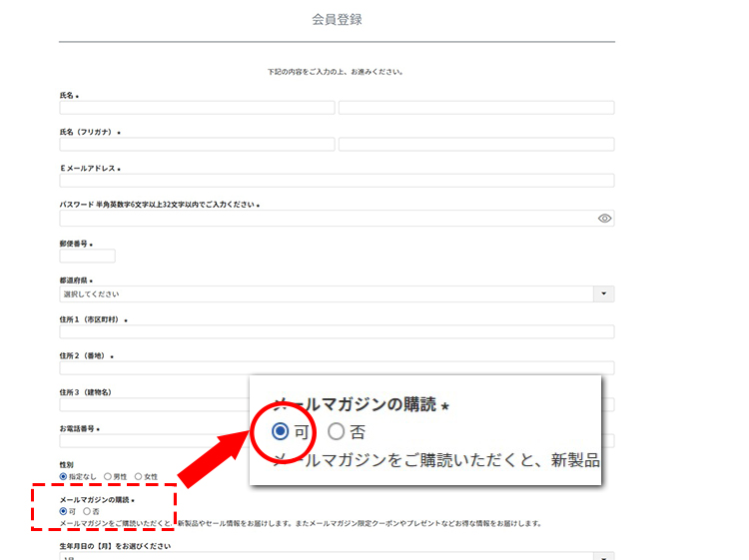
Task: Focus the left 氏名（フリガナ） field
Action: [197, 144]
